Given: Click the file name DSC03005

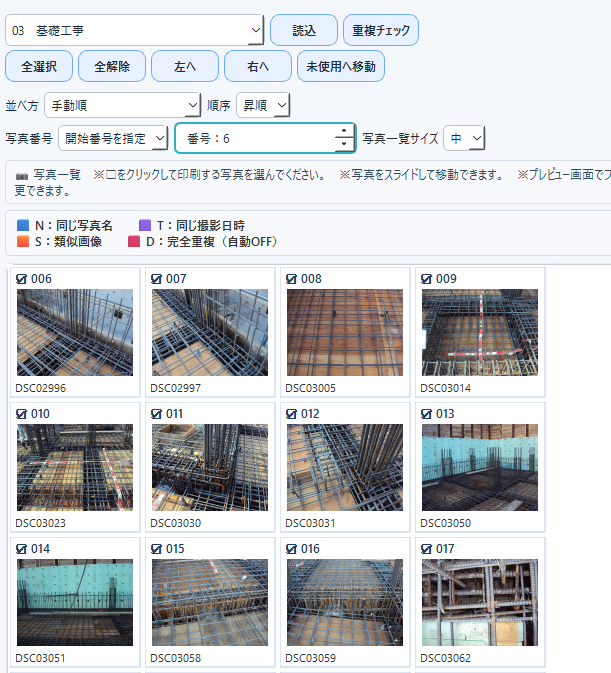Looking at the screenshot, I should click(x=310, y=388).
